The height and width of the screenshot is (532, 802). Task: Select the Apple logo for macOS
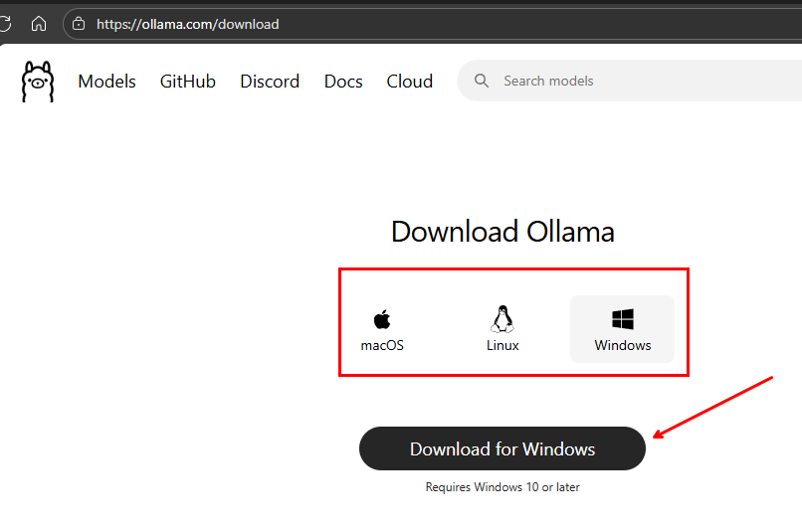382,319
